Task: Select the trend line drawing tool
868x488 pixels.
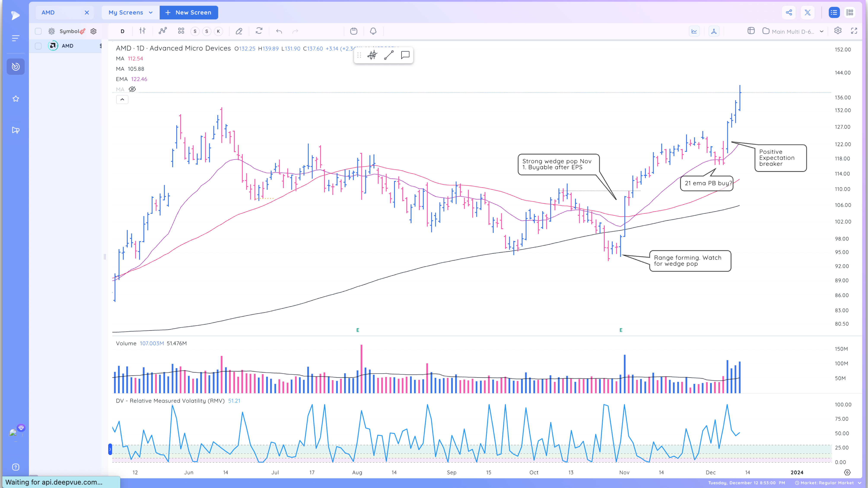Action: click(389, 55)
